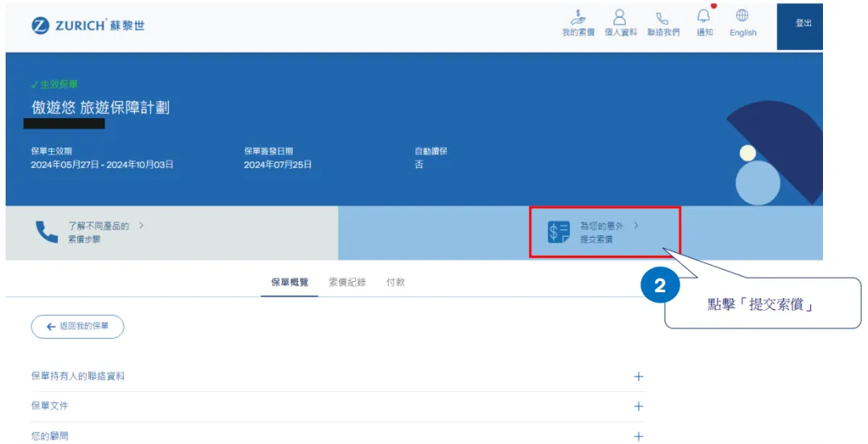Expand 保單持有人的聯絡資料 plus icon
Screen dimensions: 868x444
(x=638, y=377)
